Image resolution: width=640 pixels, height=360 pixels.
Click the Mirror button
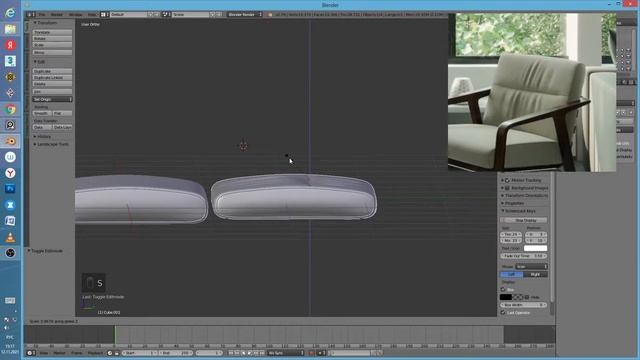pyautogui.click(x=52, y=53)
